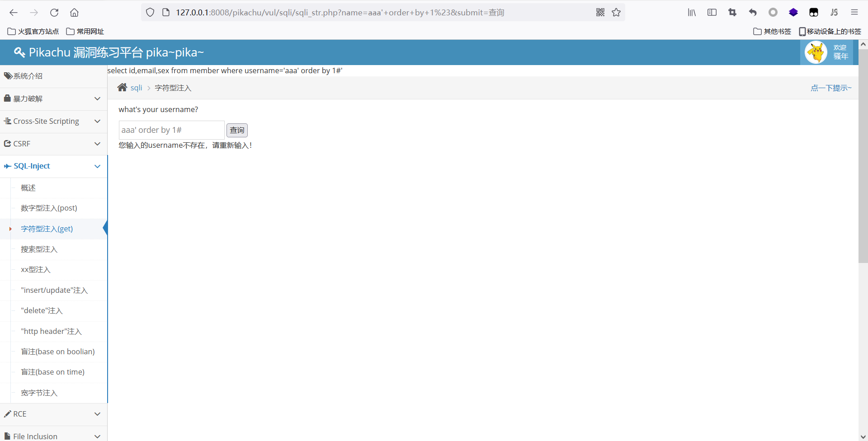868x441 pixels.
Task: Open 常用网址 bookmark folder
Action: [85, 31]
